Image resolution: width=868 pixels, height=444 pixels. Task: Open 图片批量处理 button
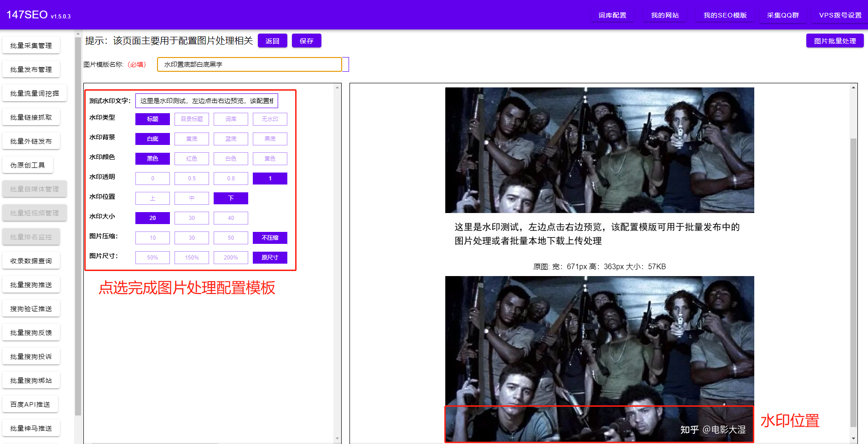coord(835,41)
